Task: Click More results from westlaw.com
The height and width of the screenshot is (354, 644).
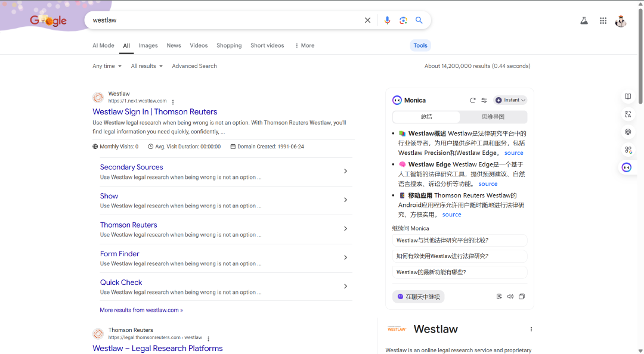Action: pyautogui.click(x=141, y=310)
